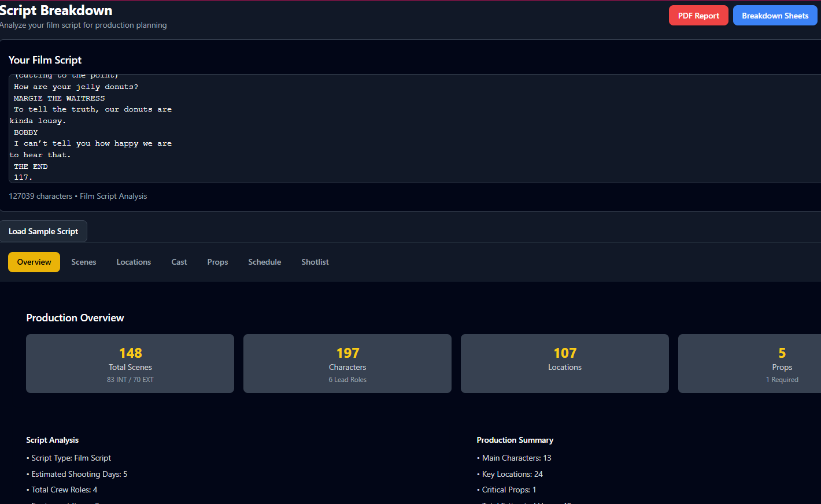Click '83 INT / 70 EXT' text
Image resolution: width=821 pixels, height=504 pixels.
[130, 380]
